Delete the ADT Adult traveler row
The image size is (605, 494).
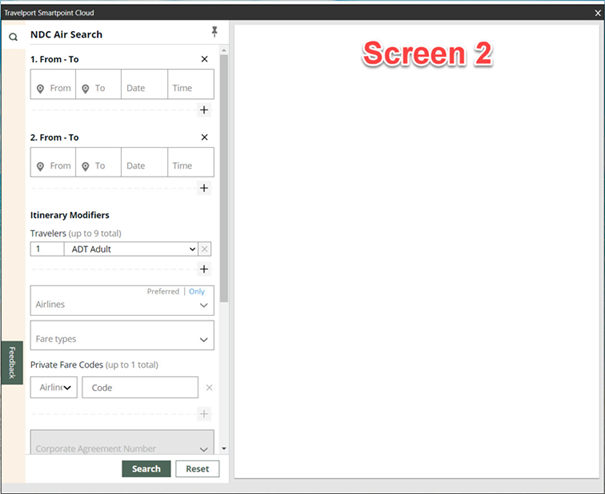point(205,249)
